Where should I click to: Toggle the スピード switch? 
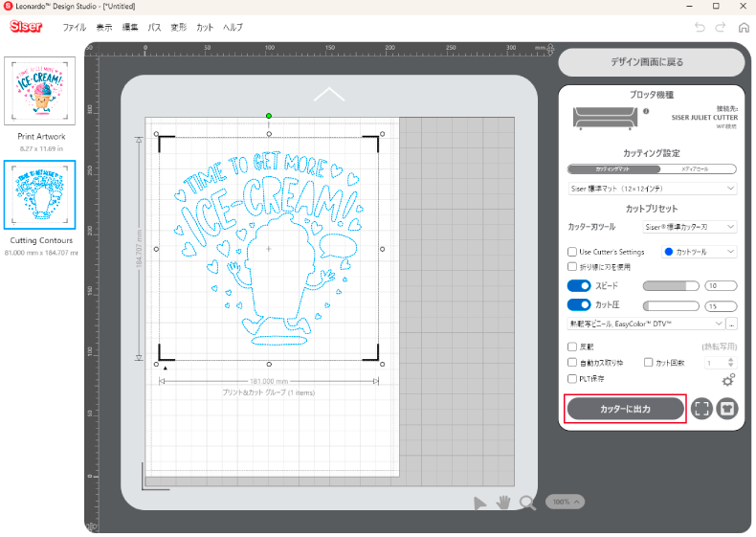(579, 286)
